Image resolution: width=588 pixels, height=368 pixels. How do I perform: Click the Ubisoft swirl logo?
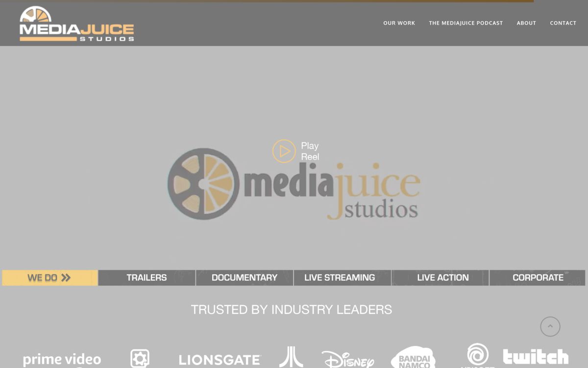478,355
